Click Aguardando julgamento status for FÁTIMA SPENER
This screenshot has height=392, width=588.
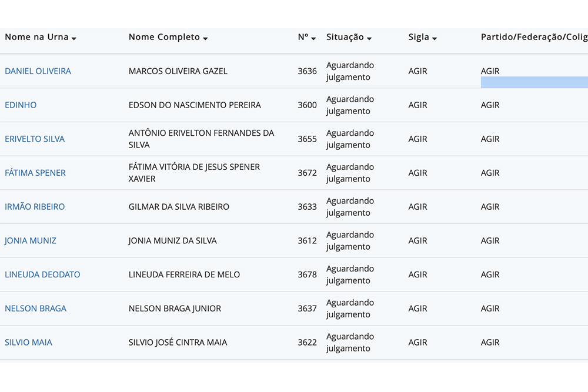(x=350, y=173)
